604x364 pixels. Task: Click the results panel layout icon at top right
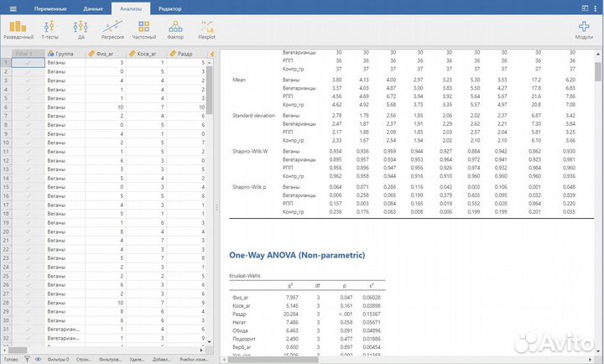point(585,8)
